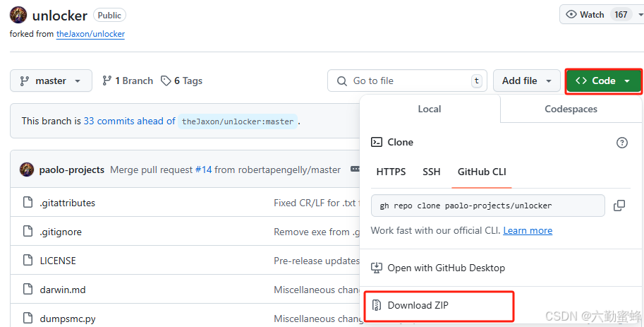Switch to the Codespaces tab
644x327 pixels.
571,109
